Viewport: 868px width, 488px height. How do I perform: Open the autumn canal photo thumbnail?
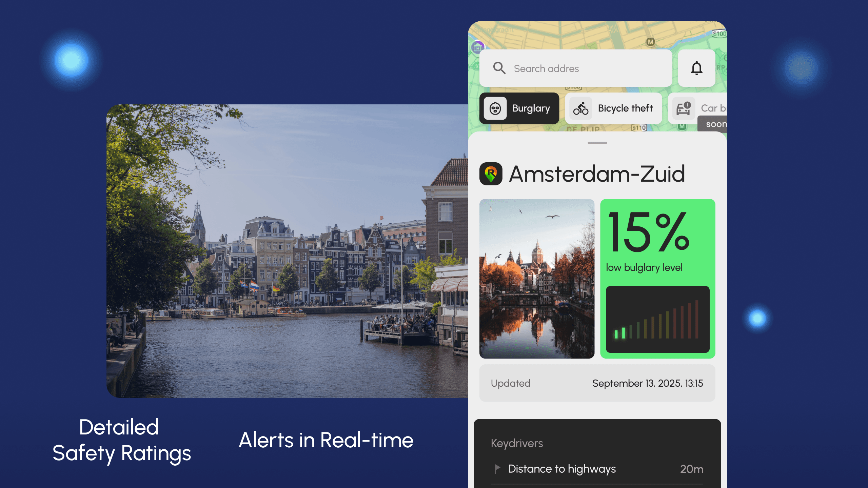tap(537, 279)
